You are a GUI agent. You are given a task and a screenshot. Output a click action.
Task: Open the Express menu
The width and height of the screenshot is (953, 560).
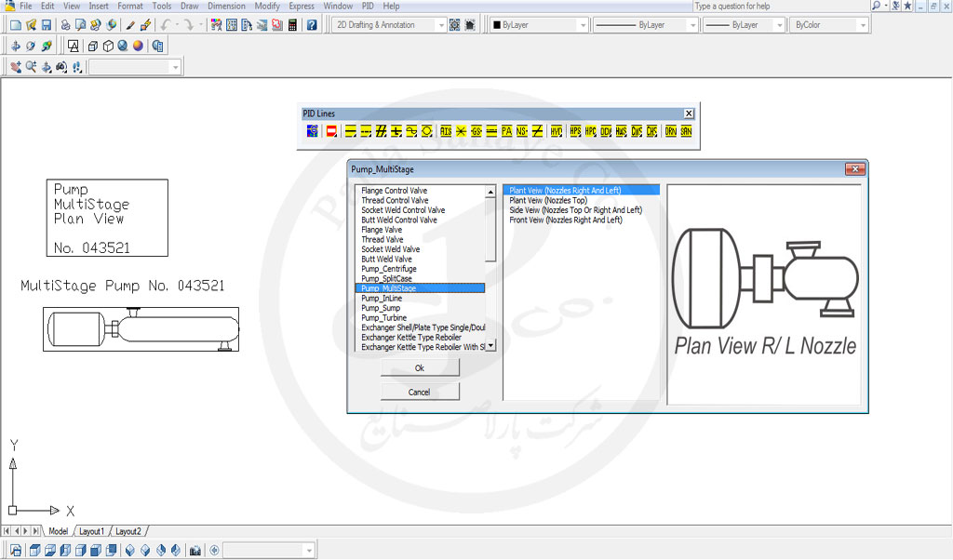302,7
